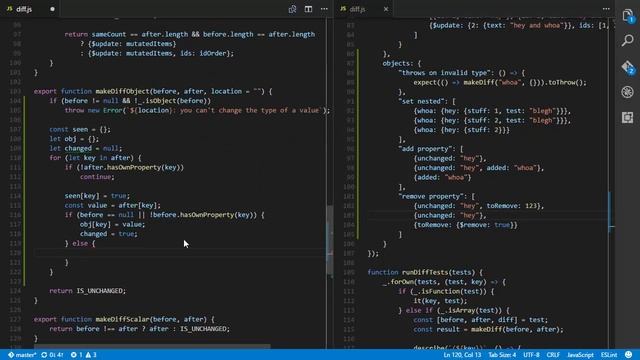
Task: Click the 'continue;' statement
Action: [97, 177]
